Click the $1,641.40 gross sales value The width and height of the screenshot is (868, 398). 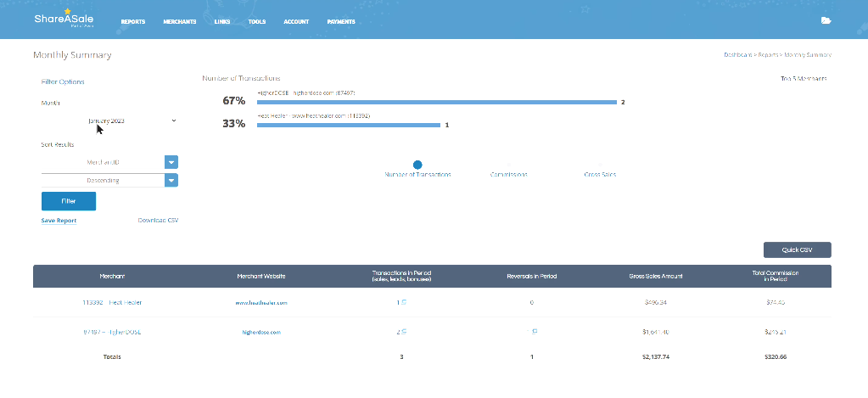(x=655, y=332)
